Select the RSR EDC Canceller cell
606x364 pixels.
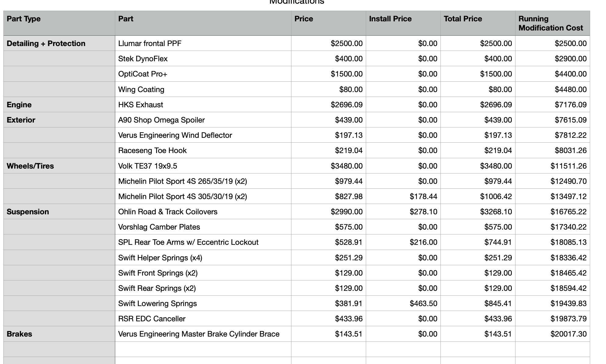point(203,319)
